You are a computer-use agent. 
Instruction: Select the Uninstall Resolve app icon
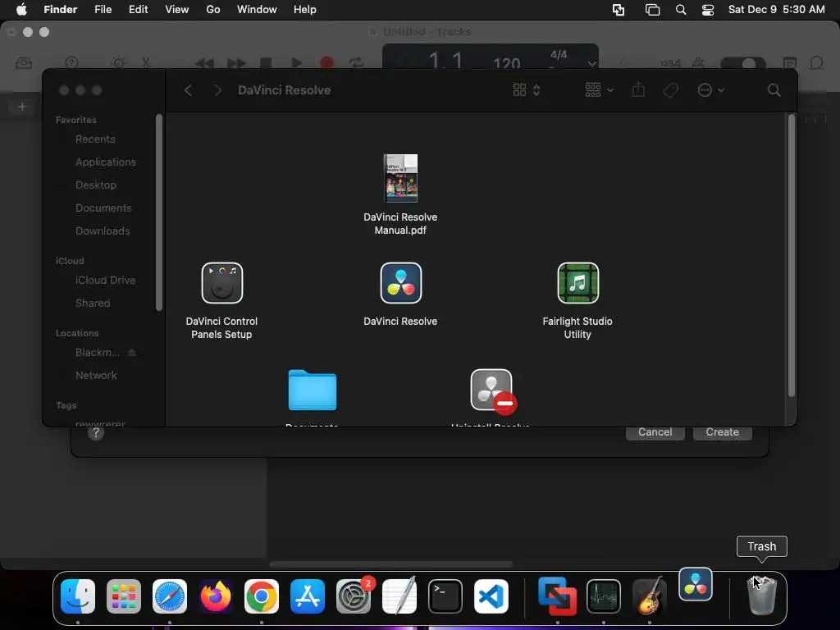click(x=492, y=391)
